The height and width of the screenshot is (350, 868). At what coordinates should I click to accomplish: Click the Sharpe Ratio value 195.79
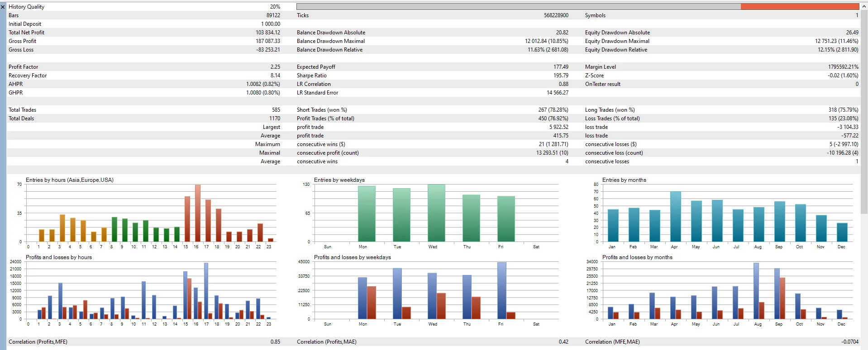561,76
